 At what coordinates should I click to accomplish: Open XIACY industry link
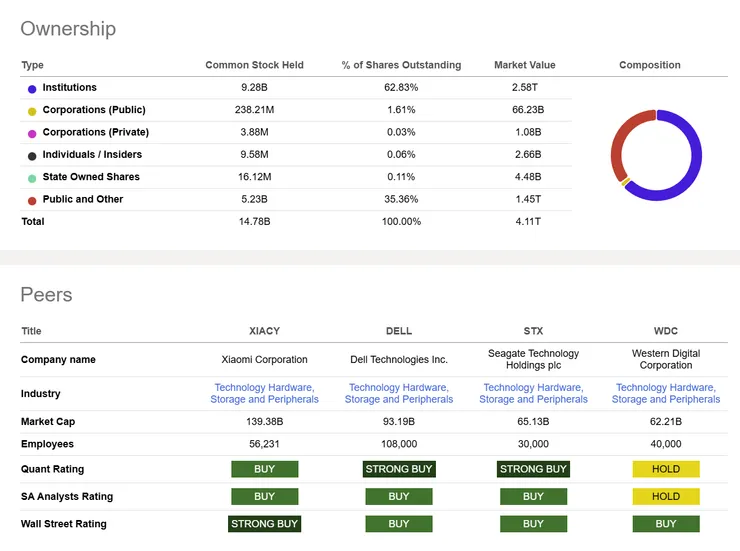(x=264, y=393)
